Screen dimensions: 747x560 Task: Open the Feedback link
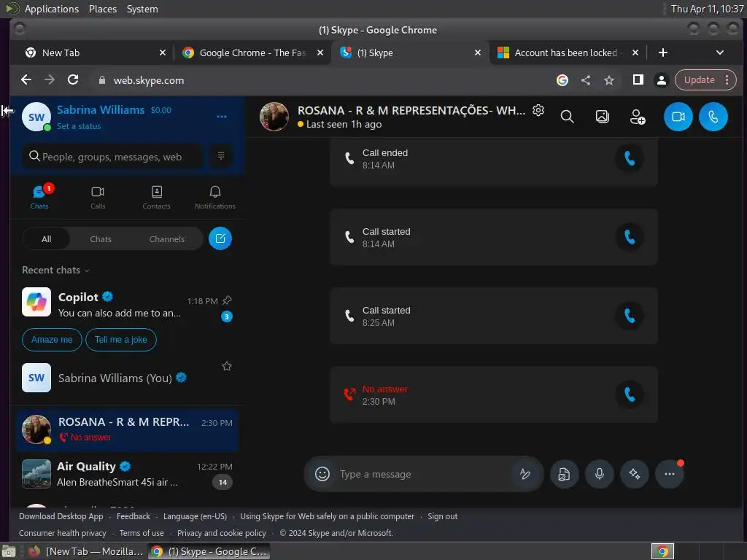coord(133,516)
